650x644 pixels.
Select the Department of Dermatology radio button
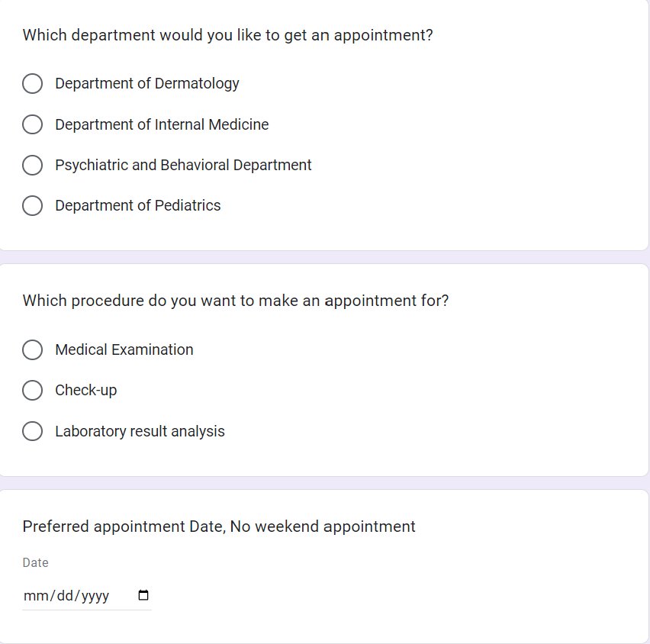pos(32,84)
